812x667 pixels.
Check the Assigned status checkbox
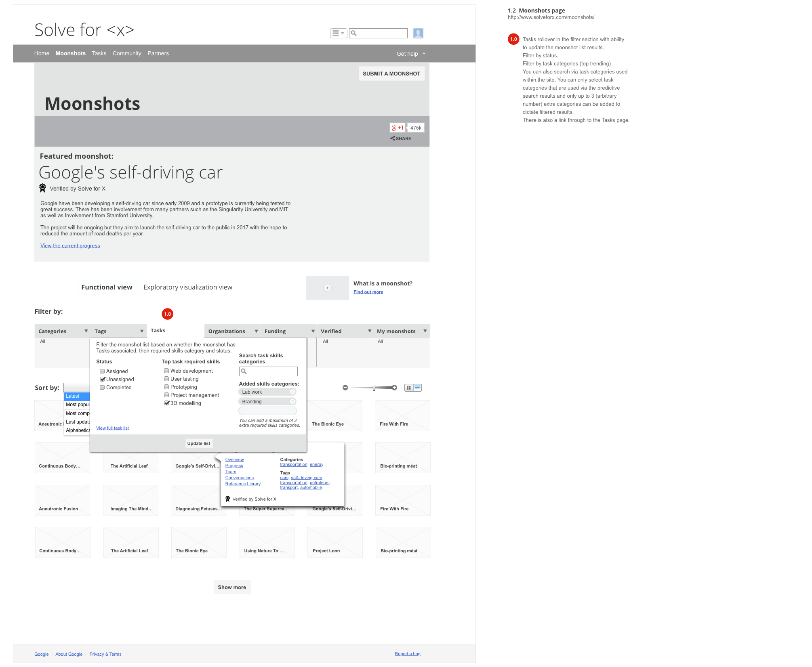click(x=102, y=371)
